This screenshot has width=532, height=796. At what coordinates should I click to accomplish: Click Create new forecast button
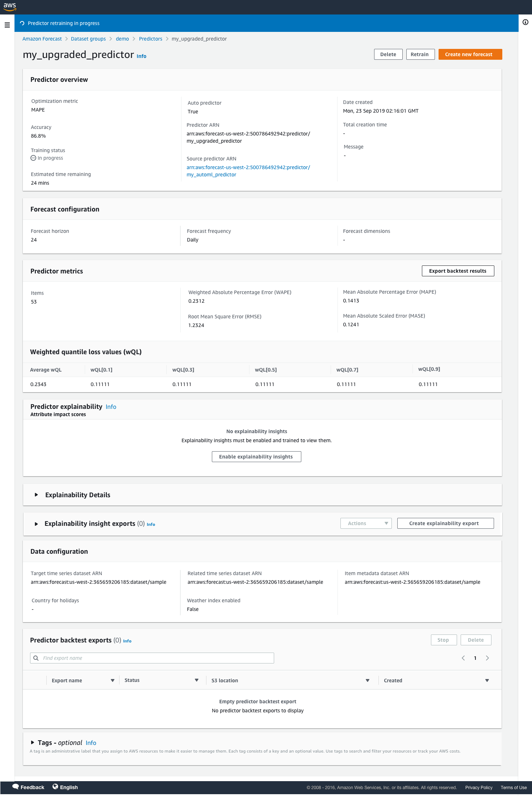[470, 54]
